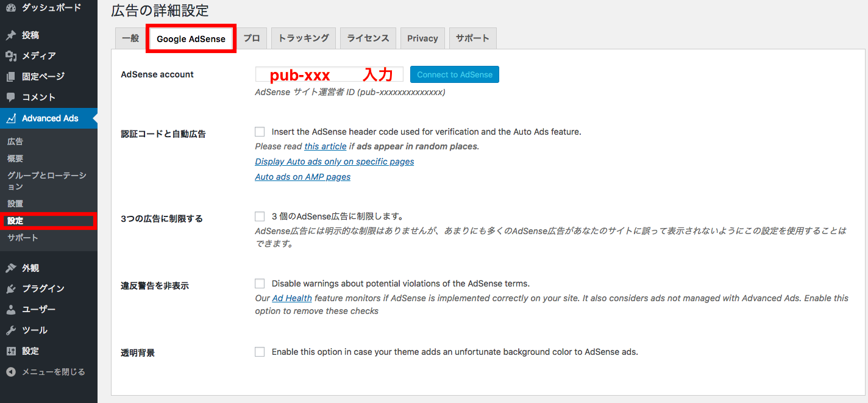This screenshot has width=868, height=403.
Task: Open the 'this article' link
Action: tap(325, 146)
